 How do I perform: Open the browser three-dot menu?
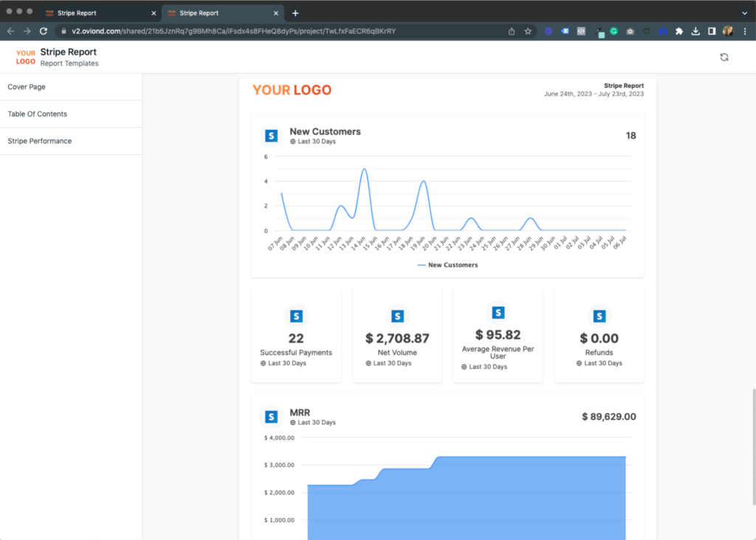pyautogui.click(x=745, y=31)
